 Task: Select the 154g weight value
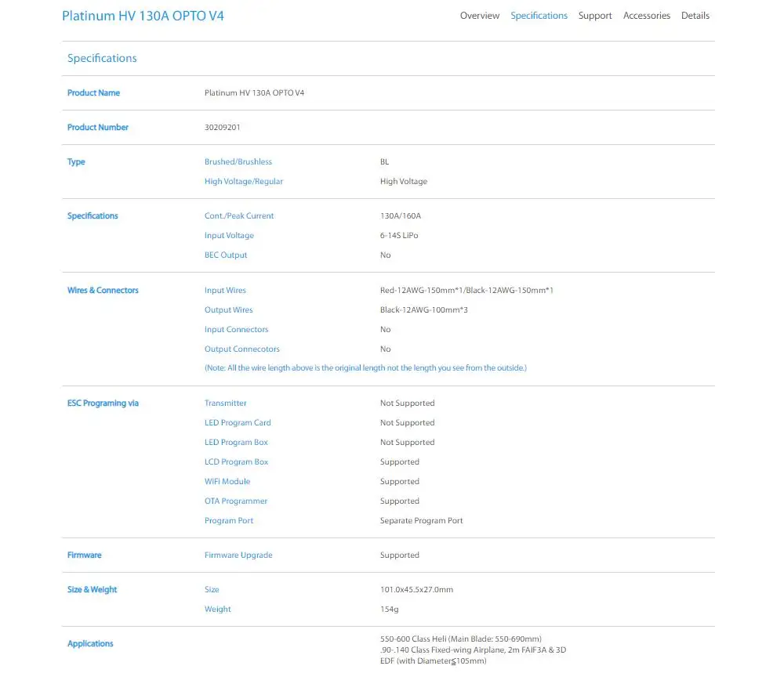click(x=390, y=609)
